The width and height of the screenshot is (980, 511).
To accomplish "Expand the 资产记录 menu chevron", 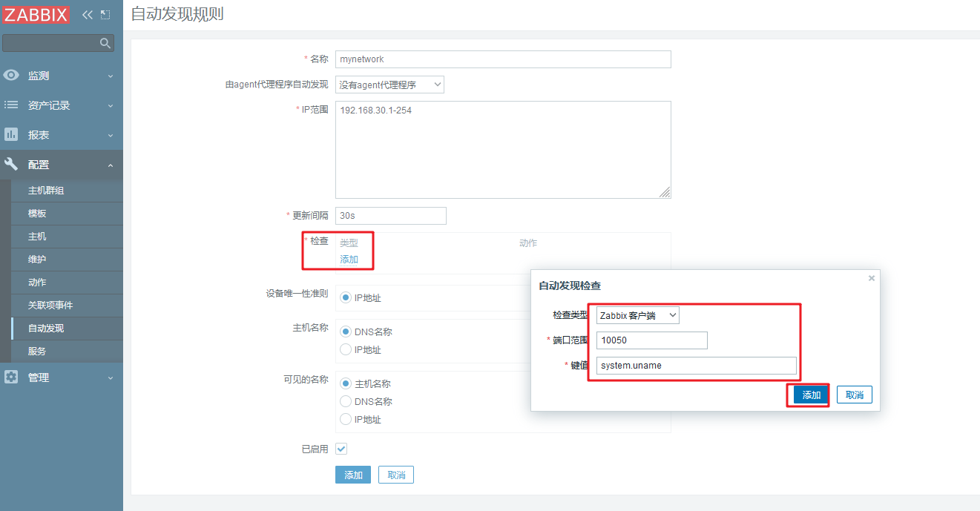I will click(x=111, y=106).
